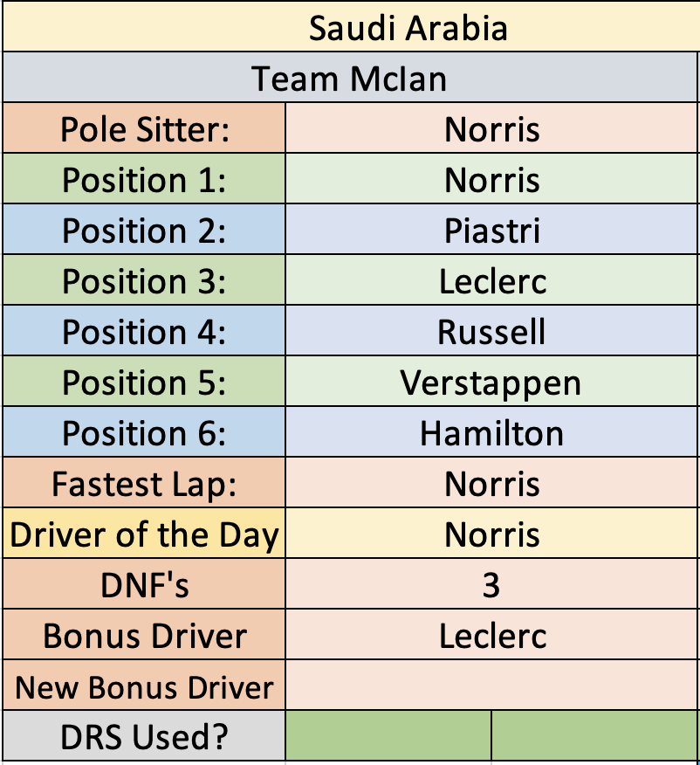Select the Fastest Lap value Norris
This screenshot has height=765, width=700.
[491, 484]
